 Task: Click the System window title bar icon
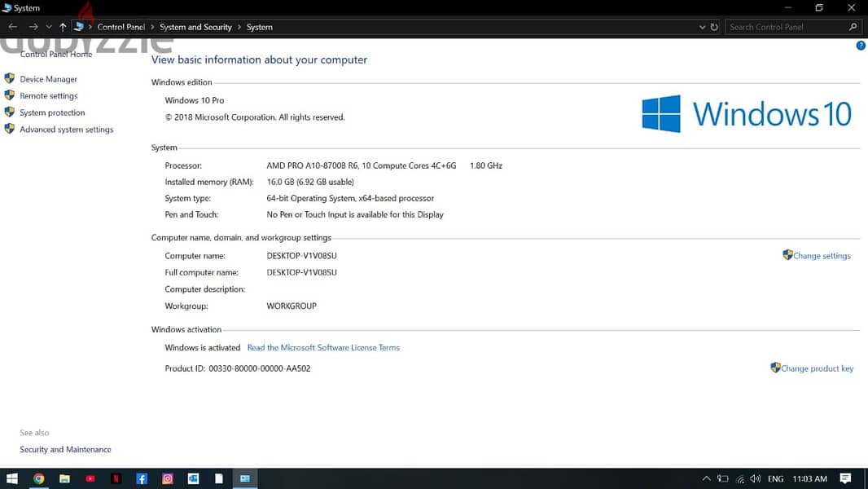(x=7, y=8)
